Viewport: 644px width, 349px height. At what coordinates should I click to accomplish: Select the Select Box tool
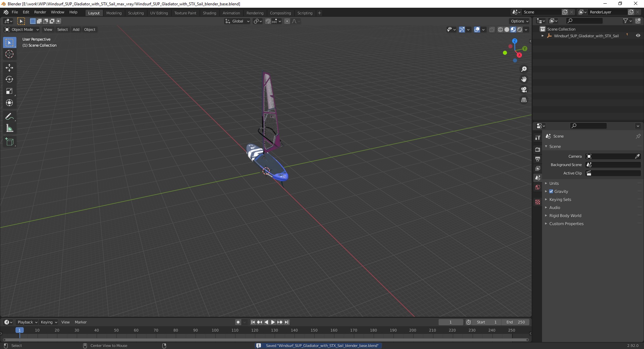click(x=9, y=43)
